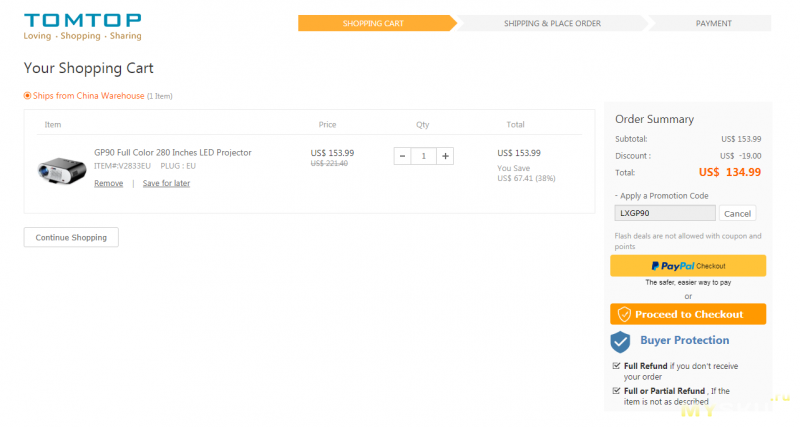Image resolution: width=800 pixels, height=427 pixels.
Task: Click the Discount value US$ -19.00
Action: coord(740,156)
